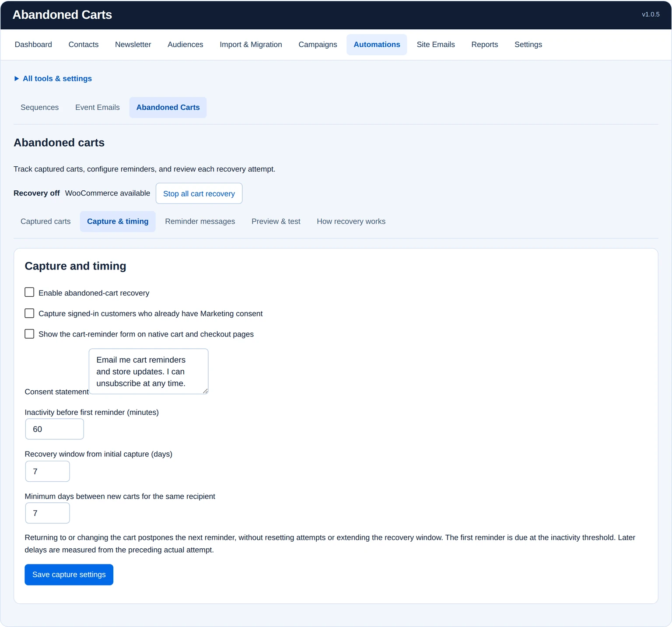This screenshot has width=672, height=627.
Task: Expand All tools & settings disclosure
Action: click(53, 79)
